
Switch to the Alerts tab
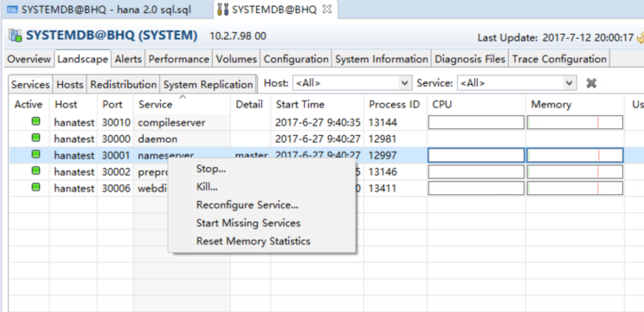128,59
